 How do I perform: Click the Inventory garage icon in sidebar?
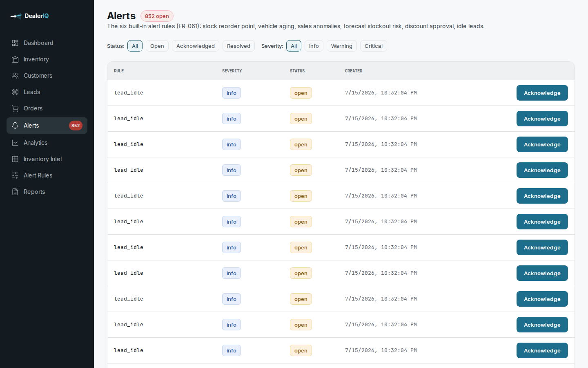point(15,59)
